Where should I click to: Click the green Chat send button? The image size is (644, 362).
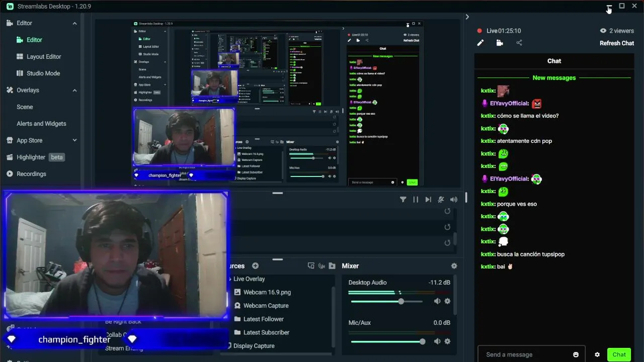coord(619,354)
